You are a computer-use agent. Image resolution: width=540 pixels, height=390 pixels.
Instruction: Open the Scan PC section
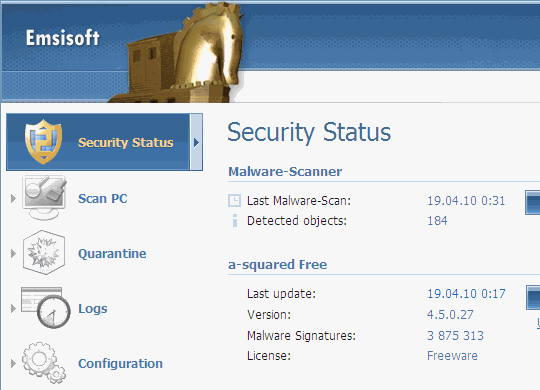tap(103, 199)
